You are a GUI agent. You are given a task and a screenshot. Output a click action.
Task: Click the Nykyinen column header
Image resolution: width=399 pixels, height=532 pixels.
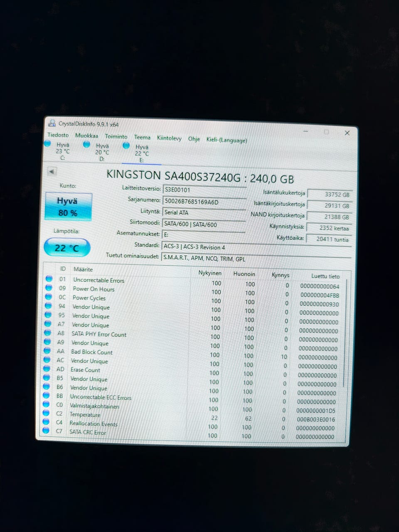coord(210,273)
